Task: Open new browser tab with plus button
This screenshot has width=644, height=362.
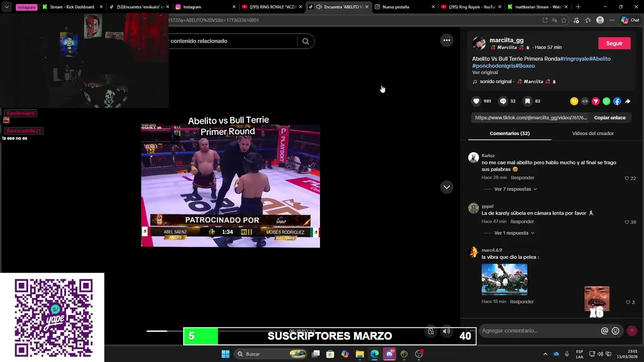Action: [578, 7]
